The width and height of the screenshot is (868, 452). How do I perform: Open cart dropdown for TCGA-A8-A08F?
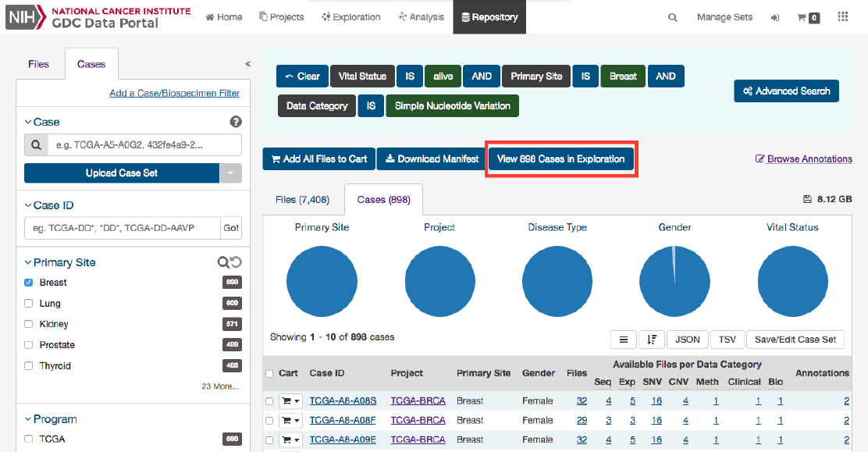[x=290, y=421]
